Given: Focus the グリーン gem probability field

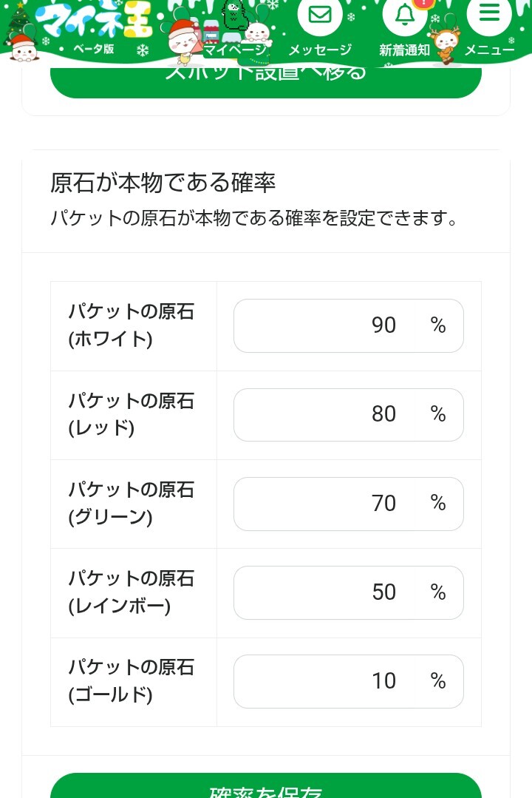Looking at the screenshot, I should (x=348, y=504).
